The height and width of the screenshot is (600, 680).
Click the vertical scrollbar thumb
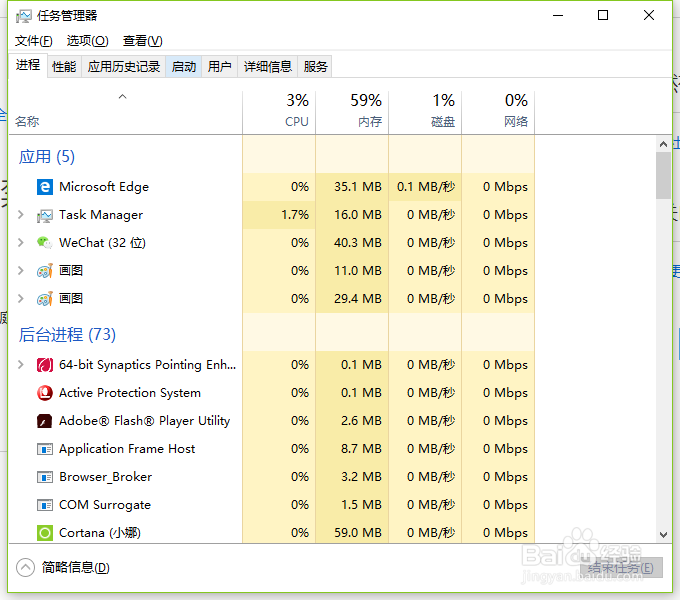[x=663, y=176]
